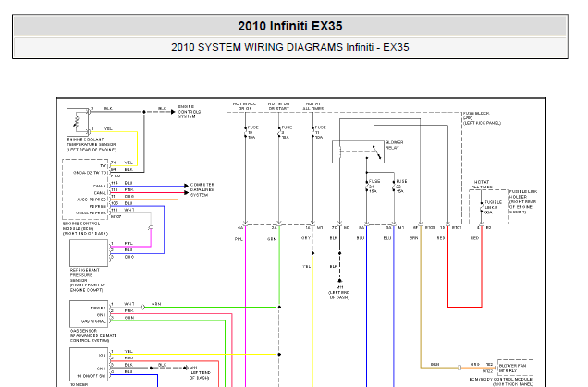Click the 'TW' pin label on ECM
The image size is (588, 387).
104,166
